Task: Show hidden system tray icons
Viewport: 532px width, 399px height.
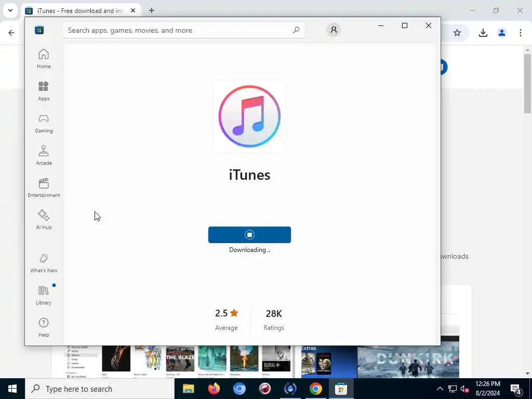Action: point(440,389)
